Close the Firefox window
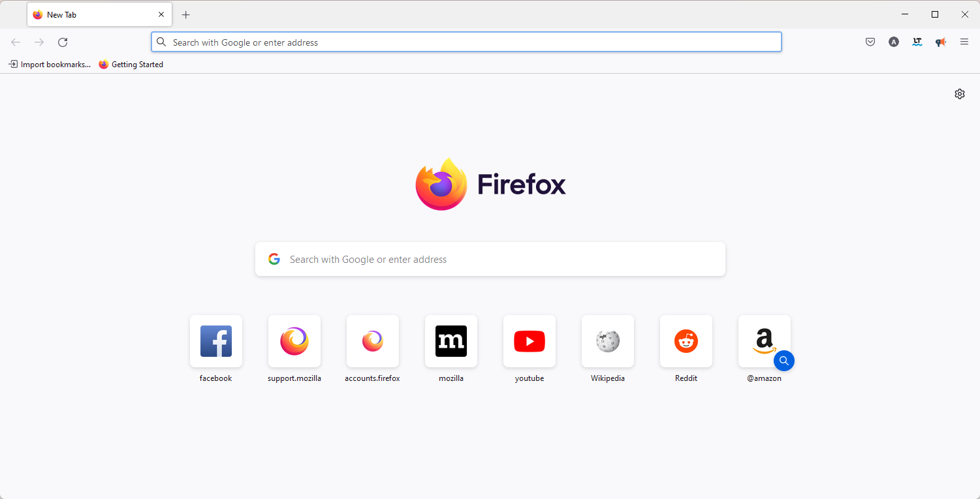This screenshot has width=980, height=499. click(965, 14)
